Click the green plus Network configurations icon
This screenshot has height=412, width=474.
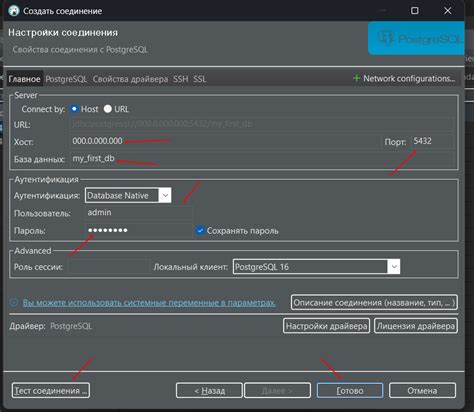pyautogui.click(x=356, y=78)
